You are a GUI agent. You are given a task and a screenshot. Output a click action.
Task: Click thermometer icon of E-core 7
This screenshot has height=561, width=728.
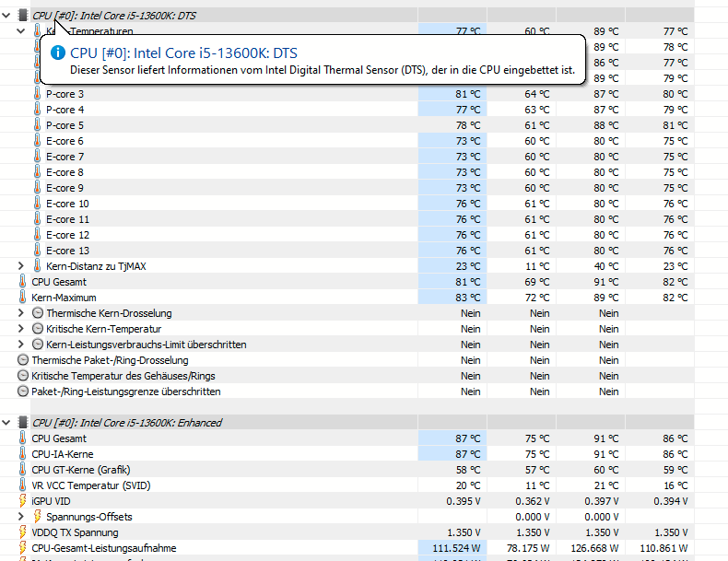(x=37, y=157)
